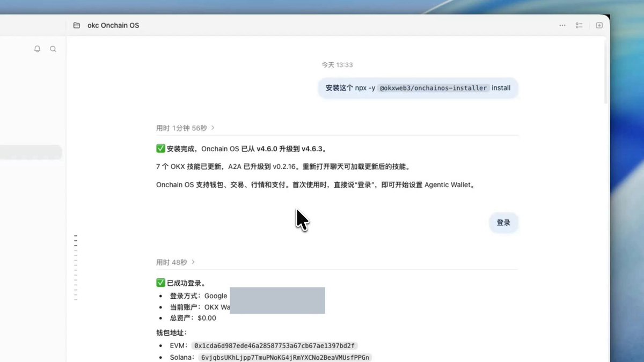This screenshot has width=644, height=362.
Task: Click the 登录方式 Google line
Action: click(x=199, y=296)
